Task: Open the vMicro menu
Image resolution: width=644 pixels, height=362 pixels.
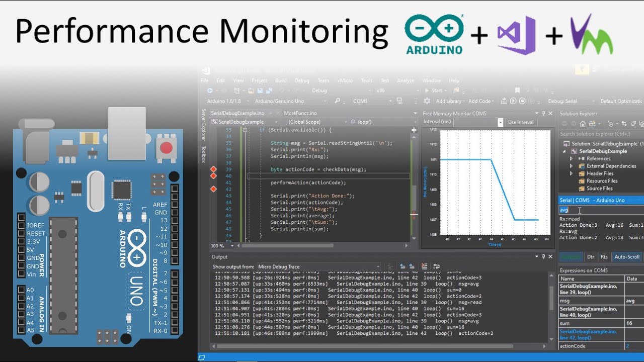Action: [x=345, y=80]
